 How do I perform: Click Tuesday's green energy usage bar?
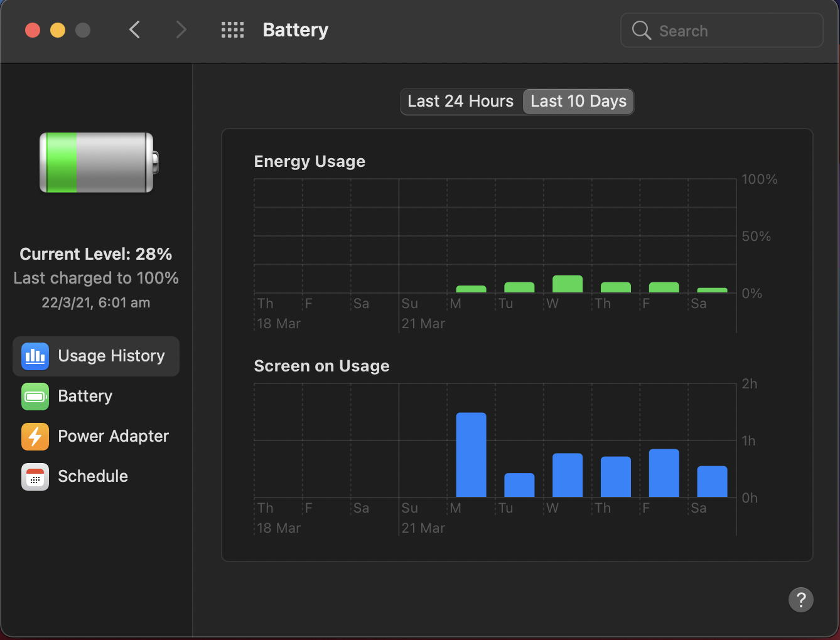[519, 287]
